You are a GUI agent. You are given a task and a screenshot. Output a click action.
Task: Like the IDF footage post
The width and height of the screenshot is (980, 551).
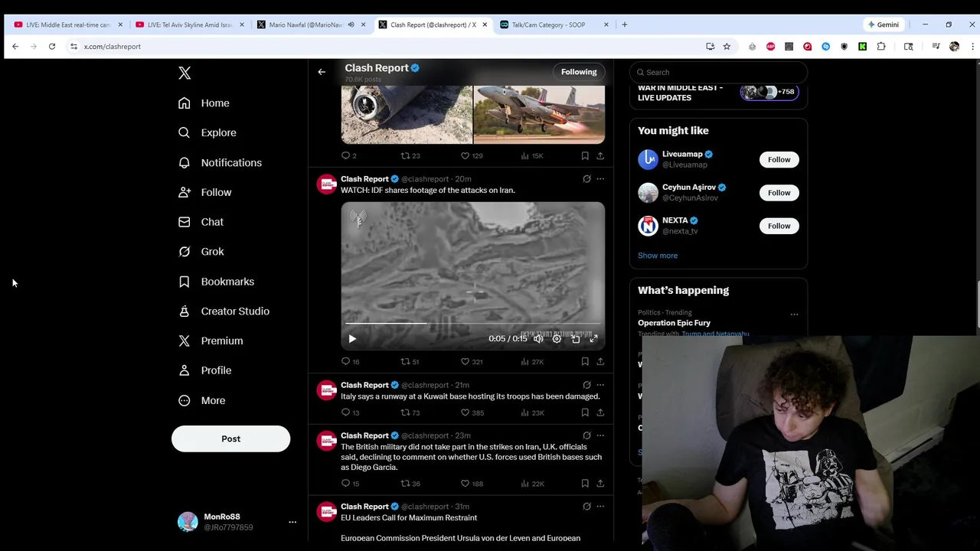[472, 361]
